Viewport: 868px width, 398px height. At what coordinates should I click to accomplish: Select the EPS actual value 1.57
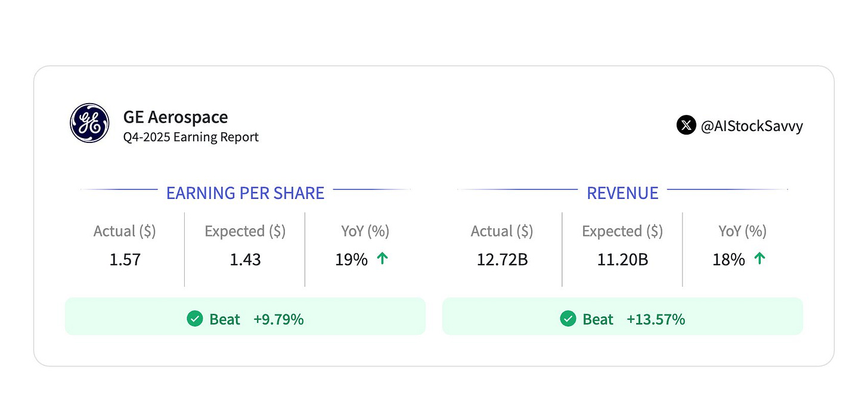point(125,260)
